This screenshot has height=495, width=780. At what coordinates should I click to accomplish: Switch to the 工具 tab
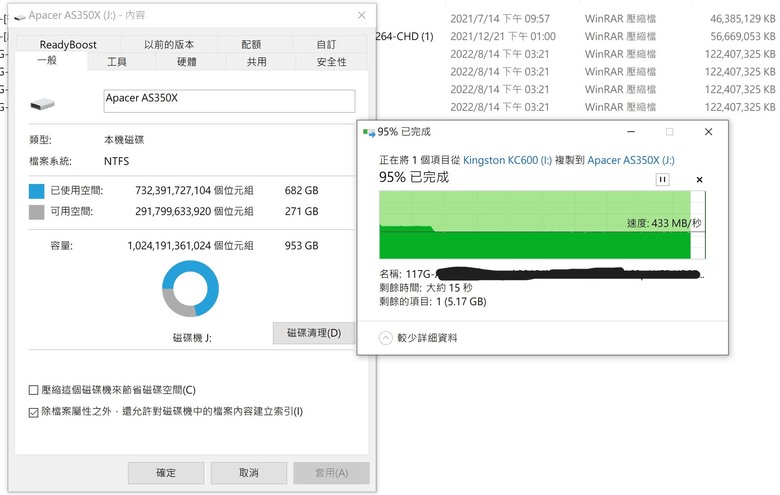pyautogui.click(x=117, y=62)
